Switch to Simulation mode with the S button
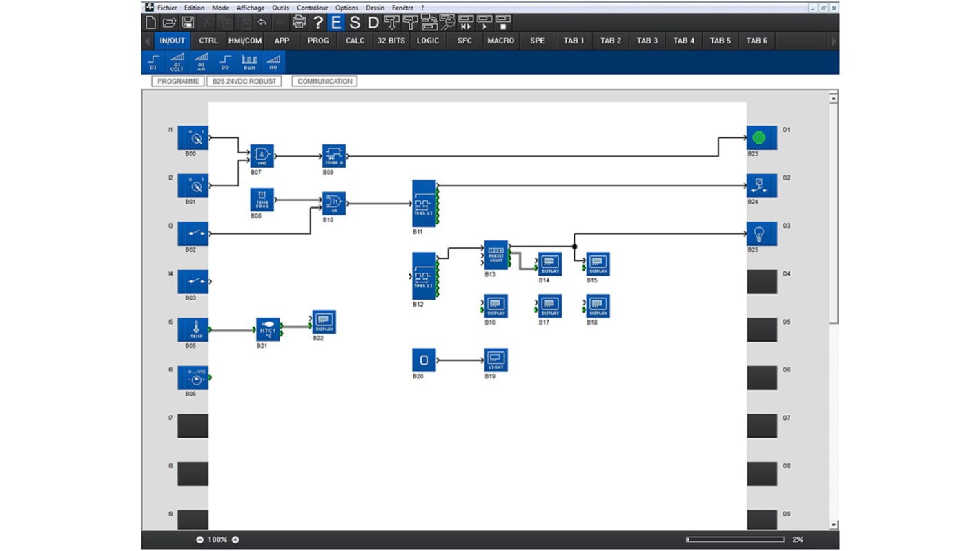Image resolution: width=980 pixels, height=551 pixels. click(355, 23)
